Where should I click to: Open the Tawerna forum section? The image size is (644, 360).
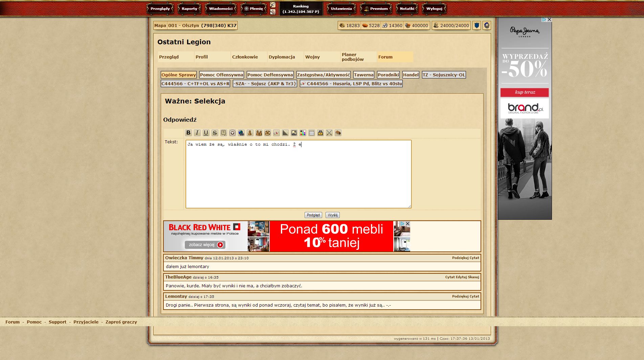point(363,75)
